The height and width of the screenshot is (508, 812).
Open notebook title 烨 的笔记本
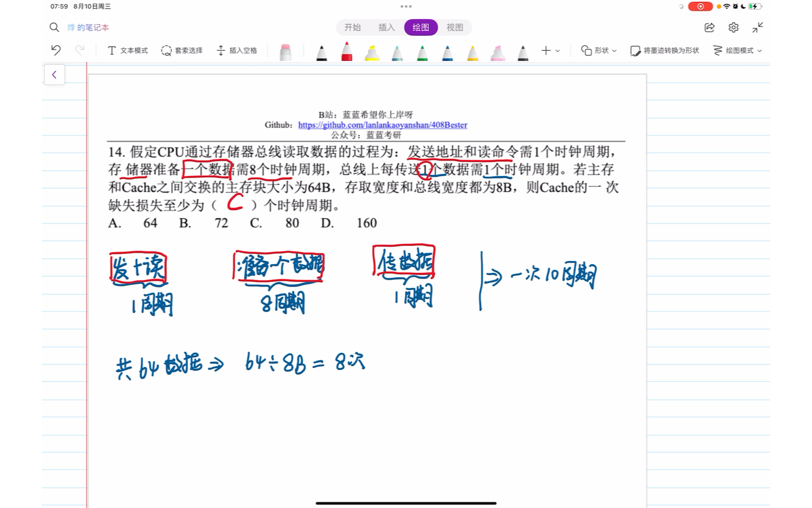click(x=88, y=27)
